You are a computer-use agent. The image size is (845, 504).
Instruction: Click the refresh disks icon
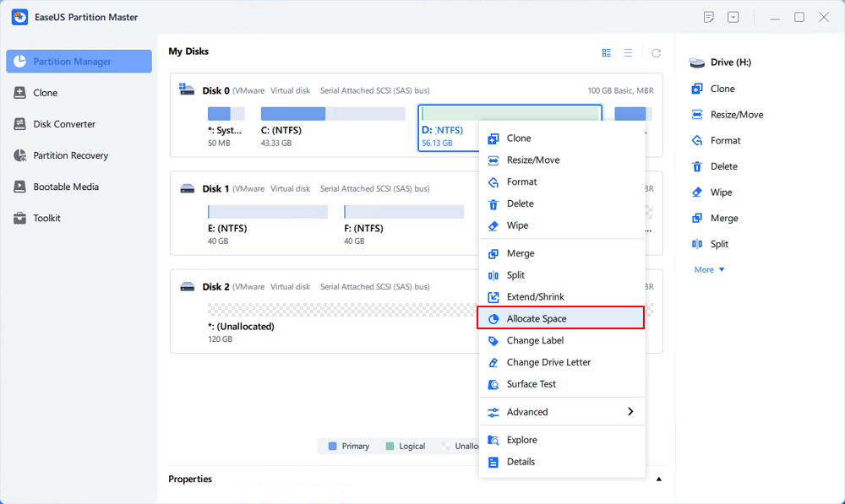point(657,52)
